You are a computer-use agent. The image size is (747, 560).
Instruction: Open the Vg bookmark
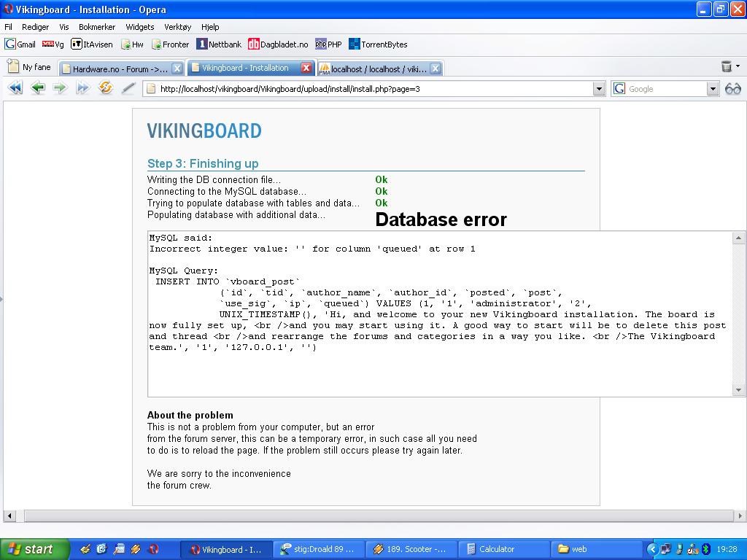pos(53,44)
